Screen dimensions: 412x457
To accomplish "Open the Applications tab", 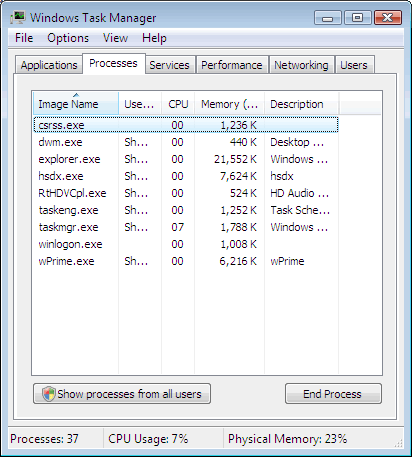I will click(x=49, y=65).
